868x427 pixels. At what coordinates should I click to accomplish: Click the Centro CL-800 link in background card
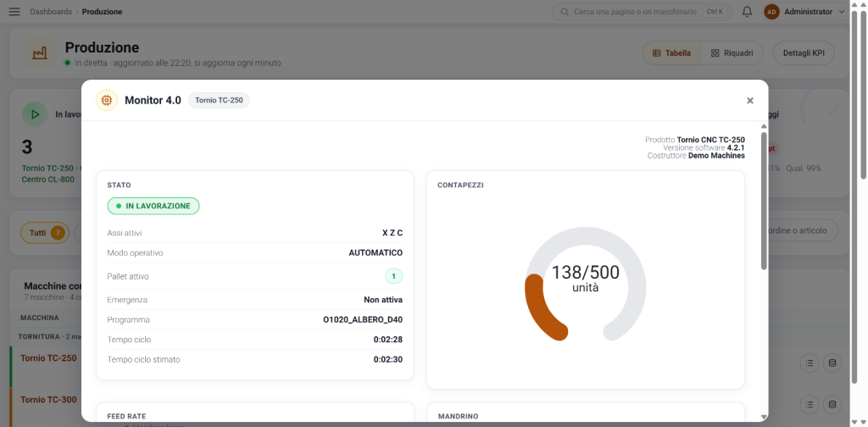click(x=47, y=180)
